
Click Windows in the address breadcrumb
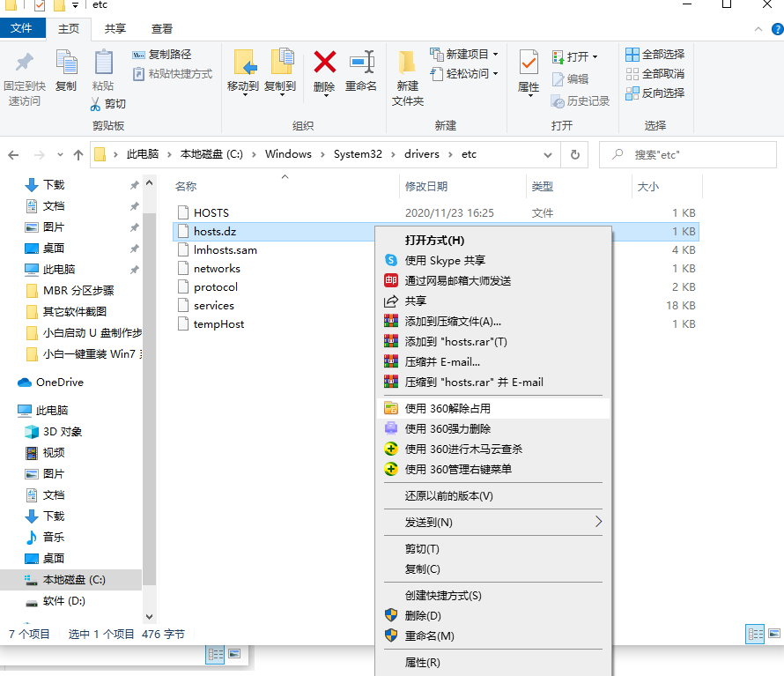click(289, 154)
